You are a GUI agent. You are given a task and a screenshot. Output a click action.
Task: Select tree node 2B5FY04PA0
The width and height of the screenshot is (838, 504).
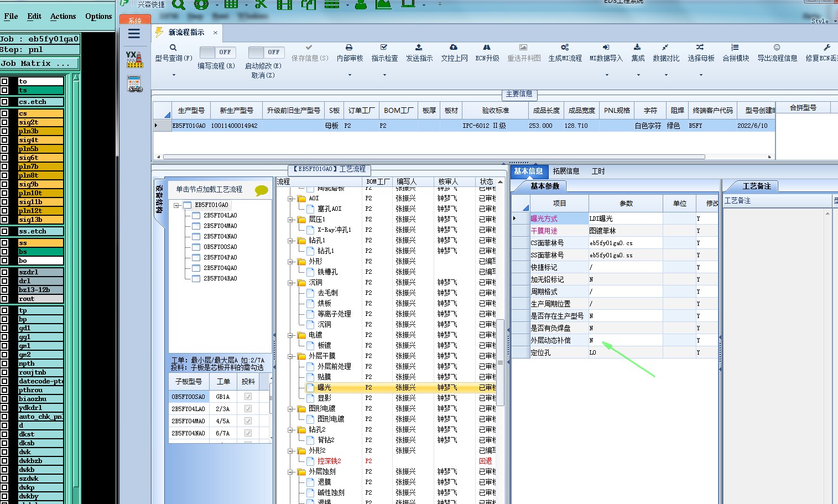[x=220, y=258]
